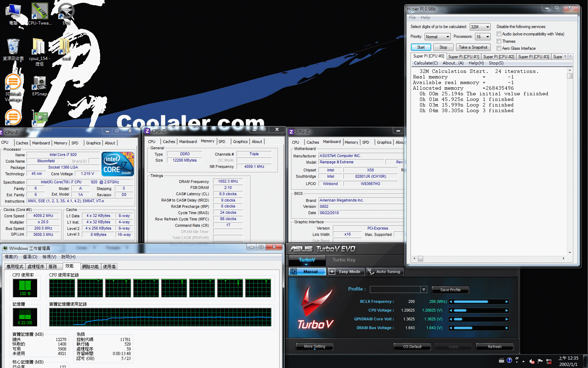Switch to Super PI [CPU #1] tab
Screen dimensions: 588x368
coord(463,57)
